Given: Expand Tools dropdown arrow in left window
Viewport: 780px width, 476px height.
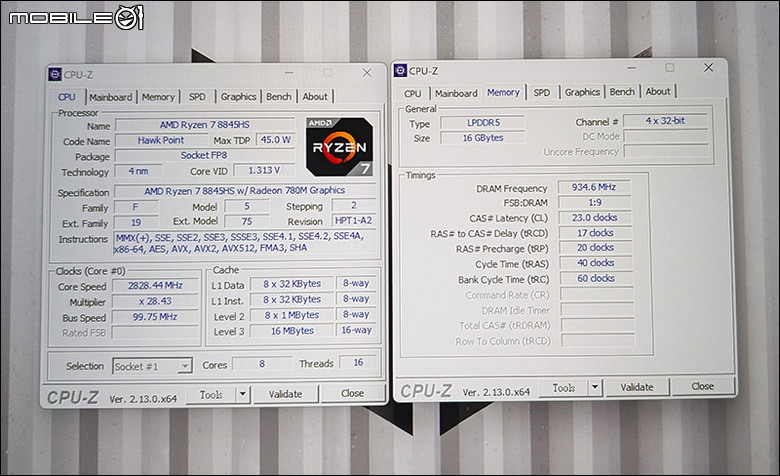Looking at the screenshot, I should pyautogui.click(x=242, y=394).
